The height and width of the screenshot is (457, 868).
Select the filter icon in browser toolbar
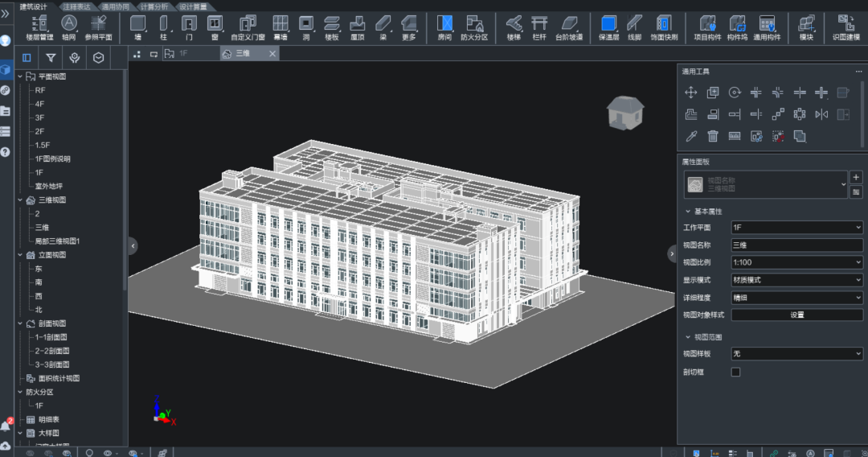point(51,58)
